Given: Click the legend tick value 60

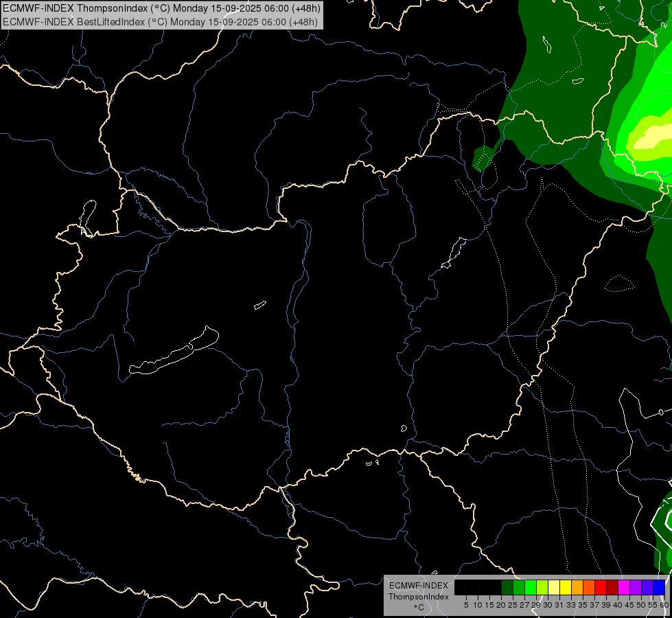Looking at the screenshot, I should pyautogui.click(x=664, y=605).
